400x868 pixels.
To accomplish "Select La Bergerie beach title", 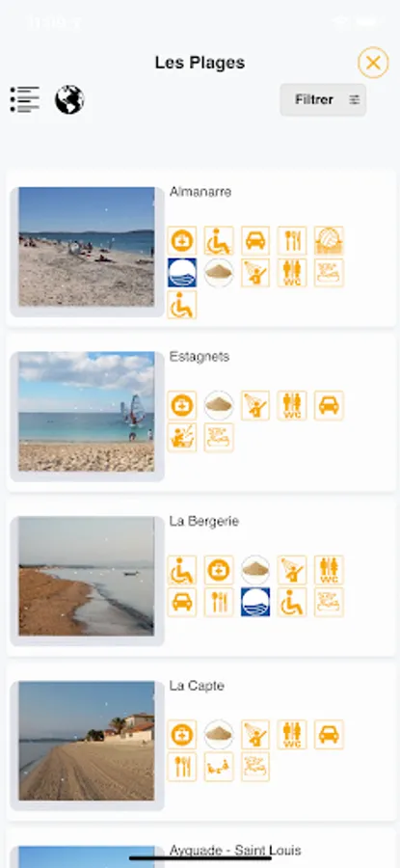I will pyautogui.click(x=204, y=521).
